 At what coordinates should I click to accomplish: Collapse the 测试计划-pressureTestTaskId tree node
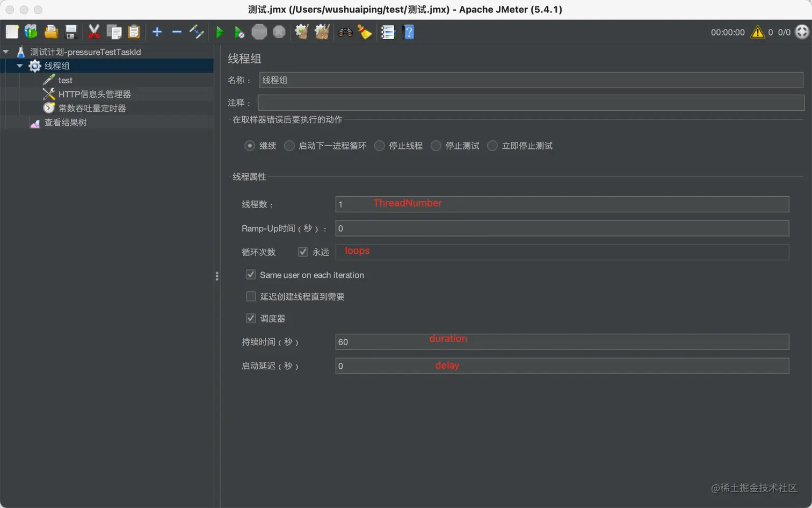coord(6,52)
